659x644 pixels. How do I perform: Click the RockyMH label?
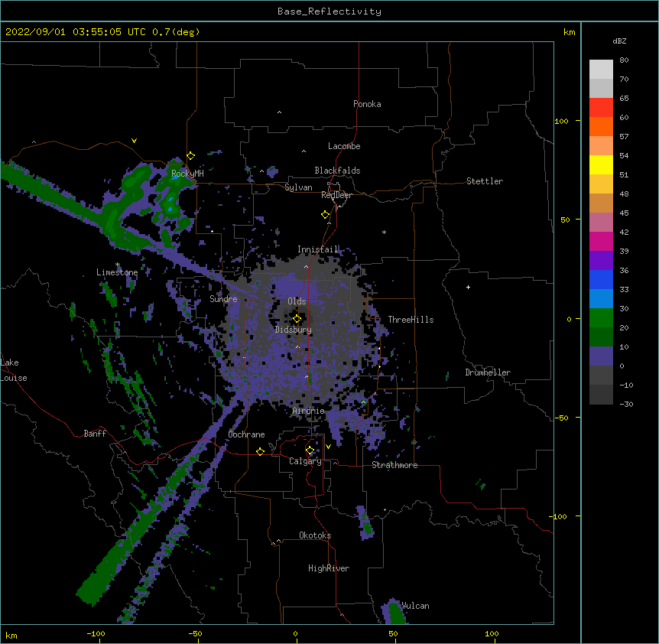(x=187, y=173)
